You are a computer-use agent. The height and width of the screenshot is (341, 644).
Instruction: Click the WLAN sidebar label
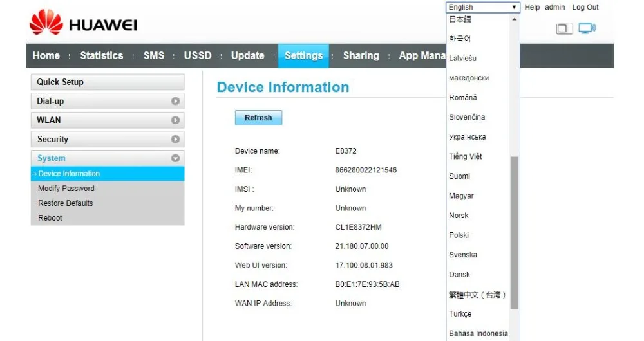pos(48,120)
